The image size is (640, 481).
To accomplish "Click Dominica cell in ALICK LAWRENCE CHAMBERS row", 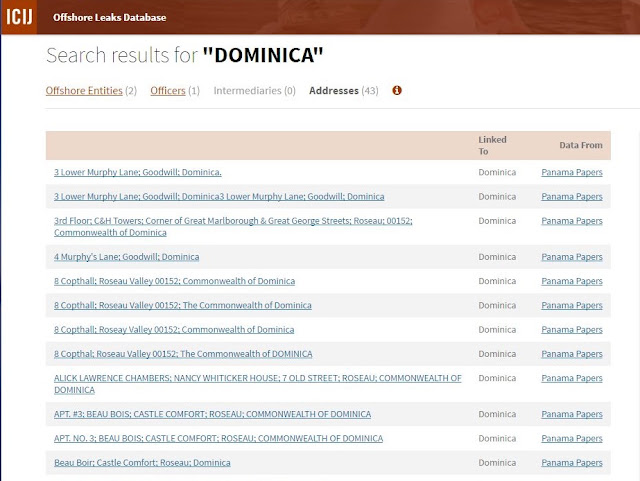I will pyautogui.click(x=497, y=378).
